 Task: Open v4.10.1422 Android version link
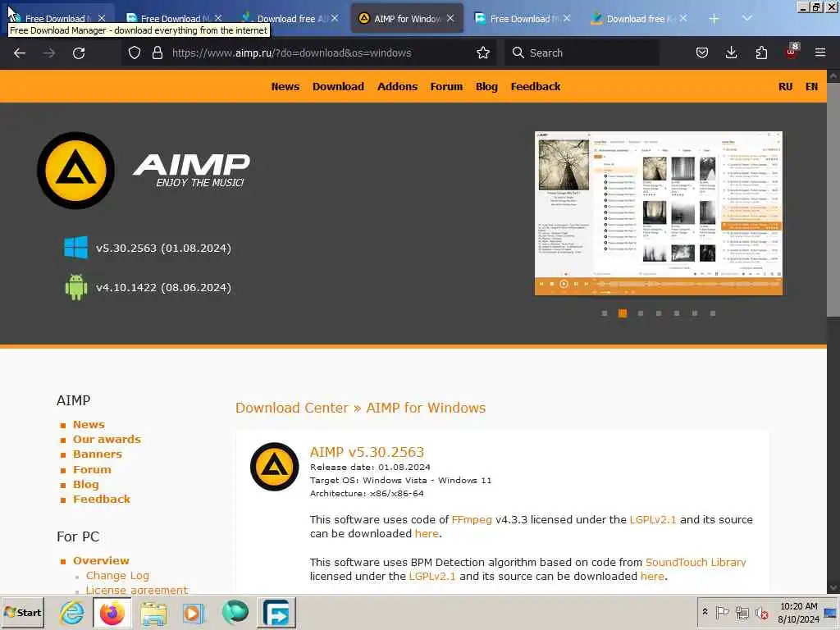click(163, 288)
